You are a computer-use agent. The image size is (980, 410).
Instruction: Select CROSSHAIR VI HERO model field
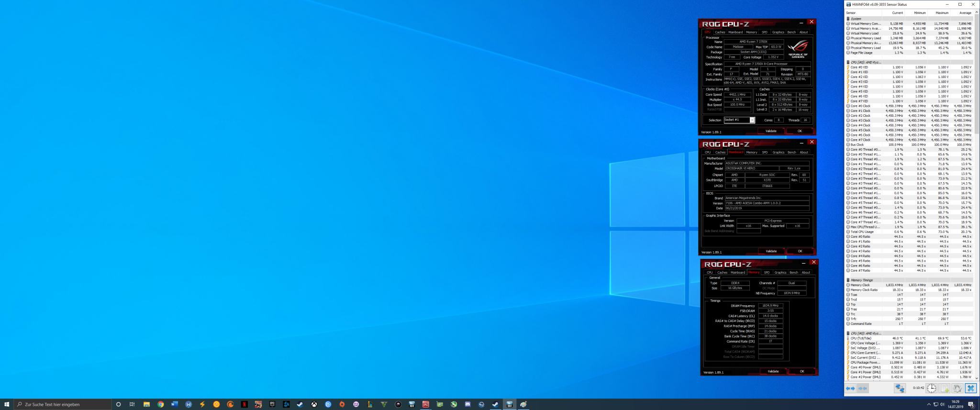click(751, 168)
